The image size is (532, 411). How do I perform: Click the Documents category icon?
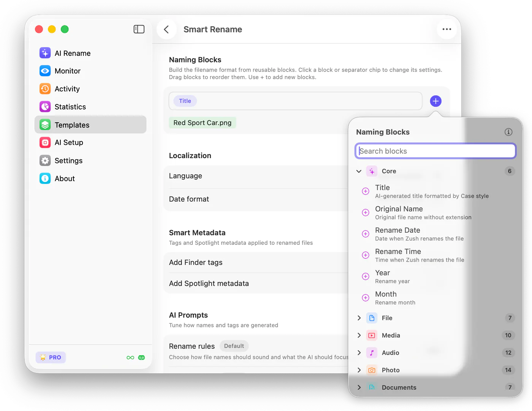(x=372, y=387)
